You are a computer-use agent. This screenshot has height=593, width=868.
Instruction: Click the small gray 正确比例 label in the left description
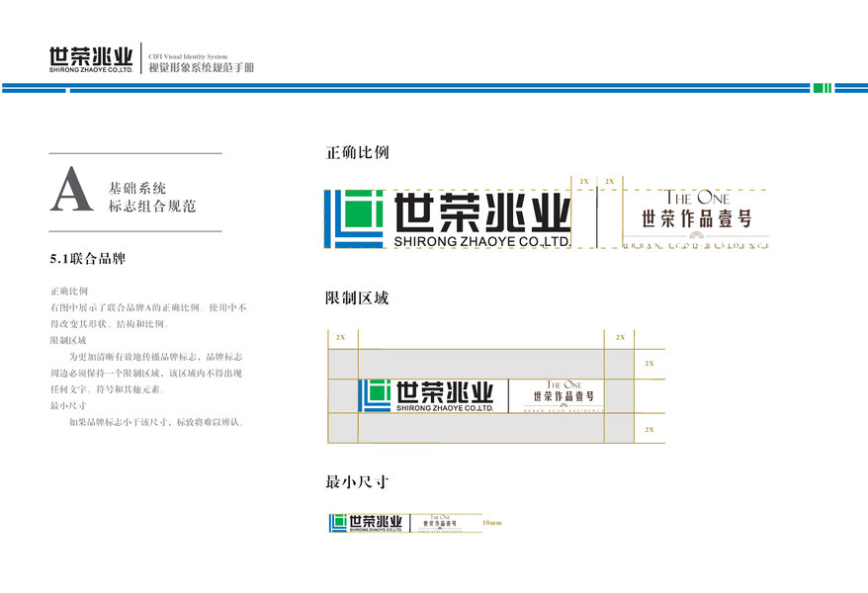[x=68, y=291]
